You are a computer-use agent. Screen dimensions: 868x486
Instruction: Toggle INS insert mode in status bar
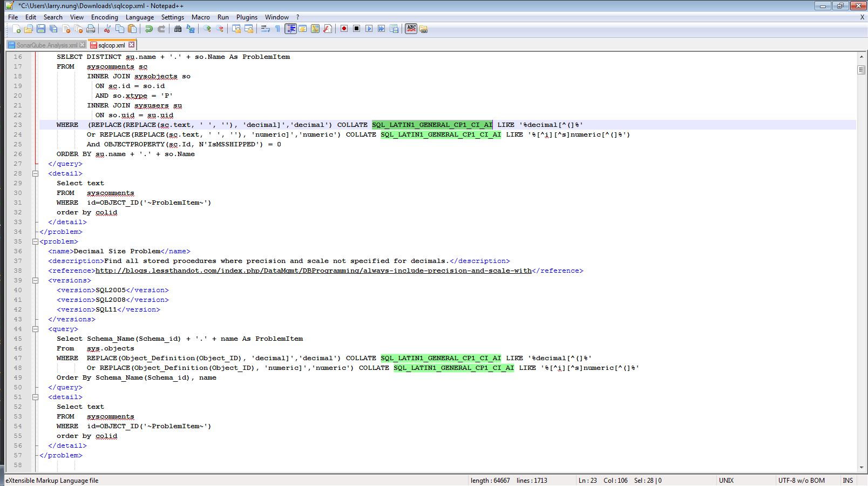(x=848, y=481)
